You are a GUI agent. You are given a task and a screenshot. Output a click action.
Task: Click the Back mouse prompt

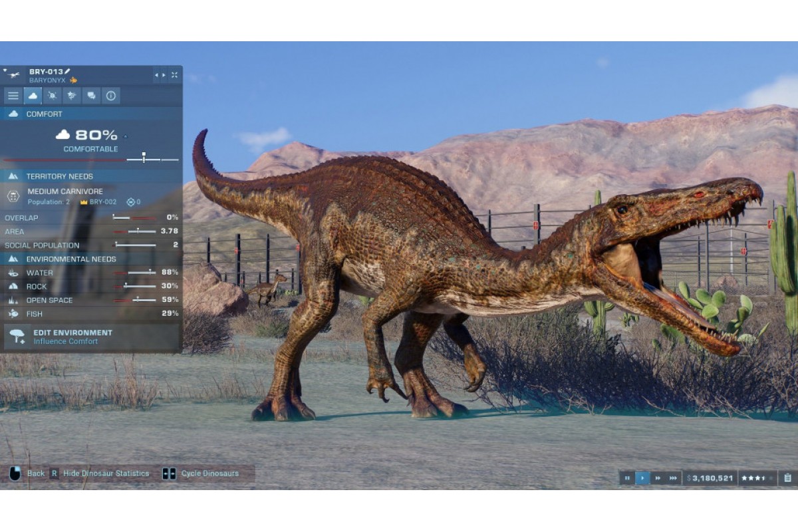point(27,473)
